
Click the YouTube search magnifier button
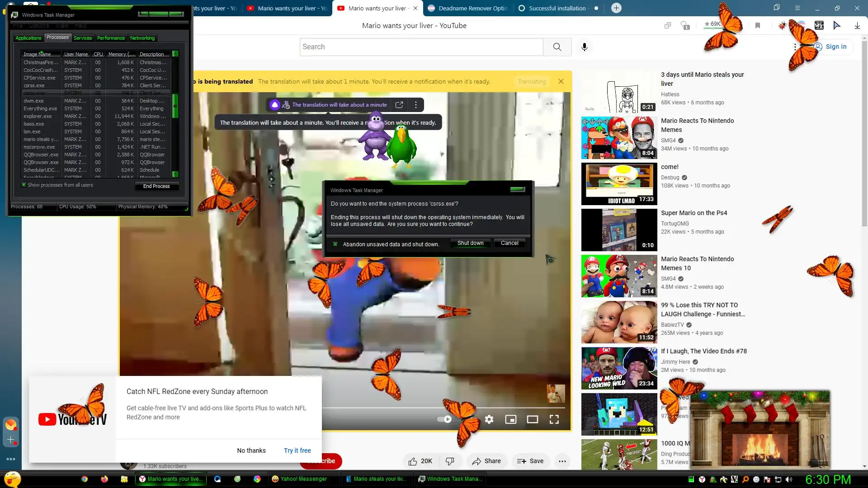point(557,47)
